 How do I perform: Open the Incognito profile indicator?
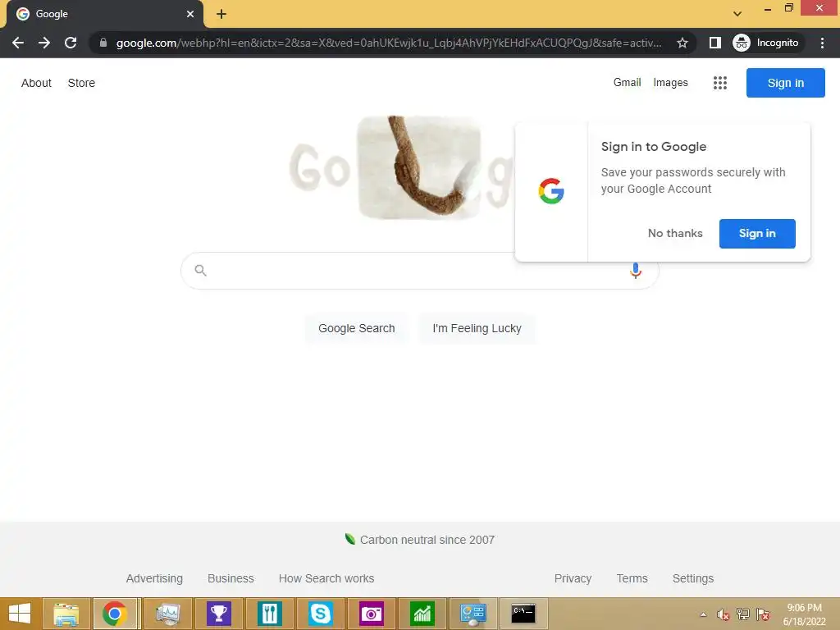pos(766,43)
